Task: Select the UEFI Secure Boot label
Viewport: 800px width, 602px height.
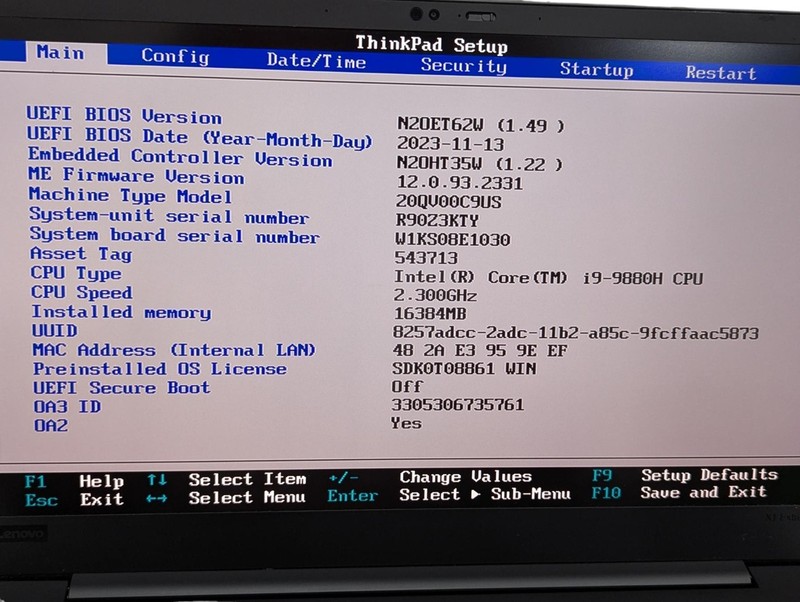Action: pyautogui.click(x=122, y=388)
